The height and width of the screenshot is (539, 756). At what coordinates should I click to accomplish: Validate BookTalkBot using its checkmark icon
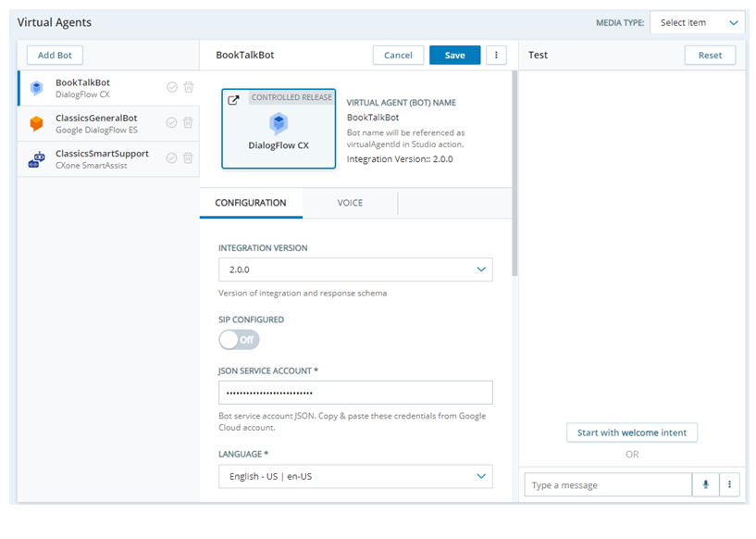(x=172, y=86)
